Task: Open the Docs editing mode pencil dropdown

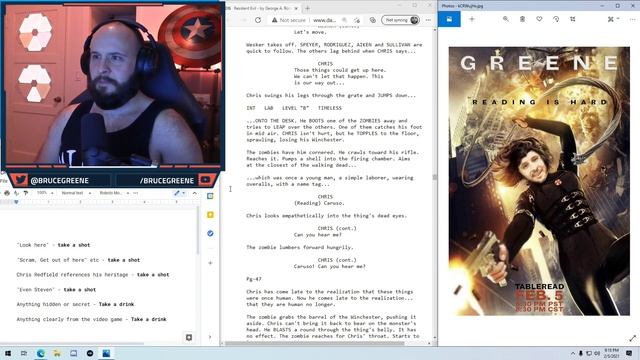Action: (x=179, y=193)
